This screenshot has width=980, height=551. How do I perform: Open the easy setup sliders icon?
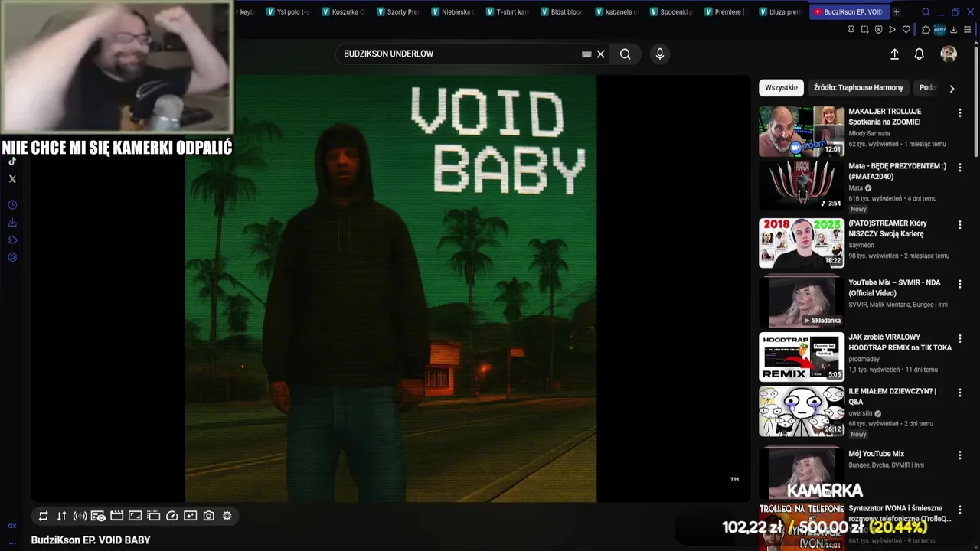967,30
